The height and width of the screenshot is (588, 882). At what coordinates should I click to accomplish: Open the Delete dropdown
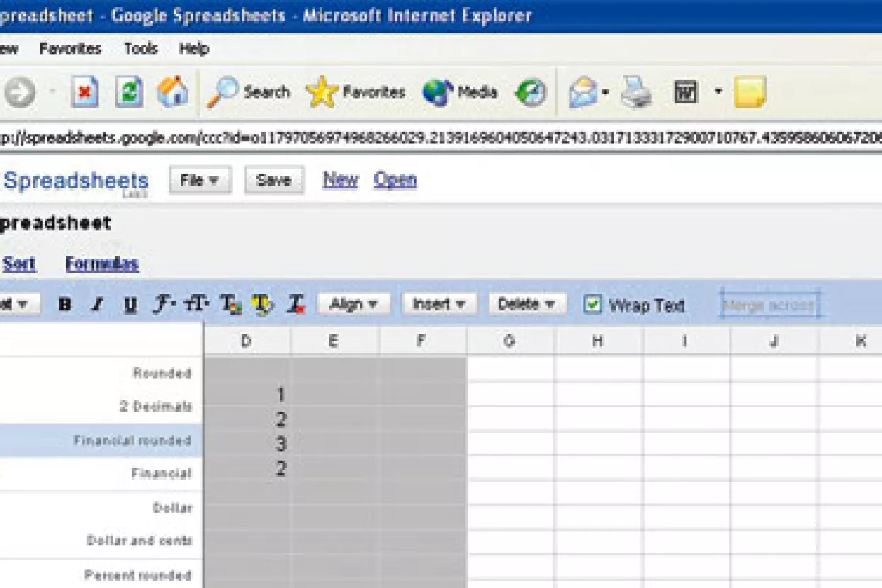526,305
